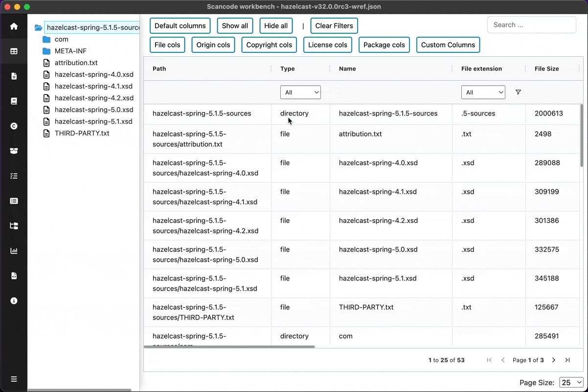Show the Origin cols group
Screen dimensions: 588x392
click(213, 45)
